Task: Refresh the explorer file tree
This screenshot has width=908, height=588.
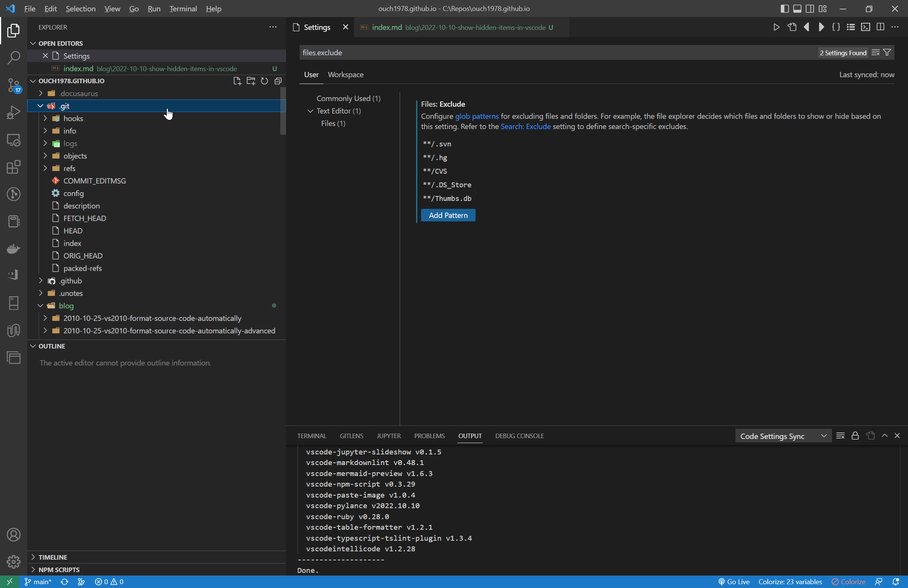Action: pos(264,81)
